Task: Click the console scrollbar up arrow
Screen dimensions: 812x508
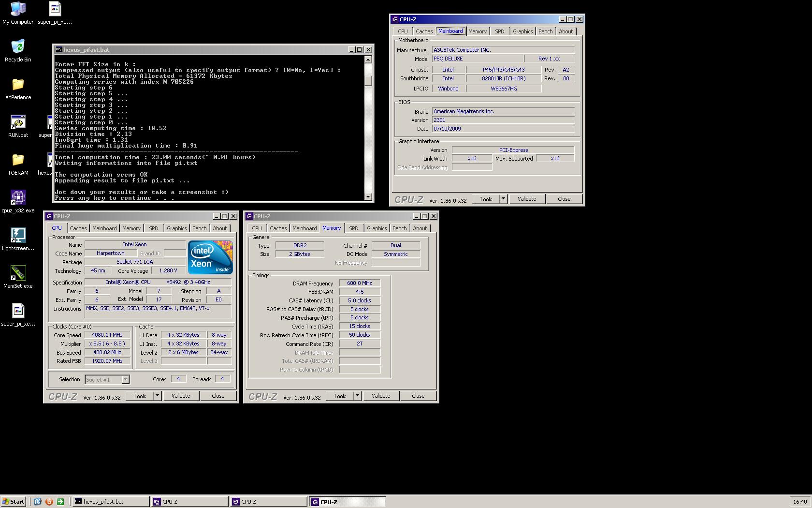Action: 368,60
